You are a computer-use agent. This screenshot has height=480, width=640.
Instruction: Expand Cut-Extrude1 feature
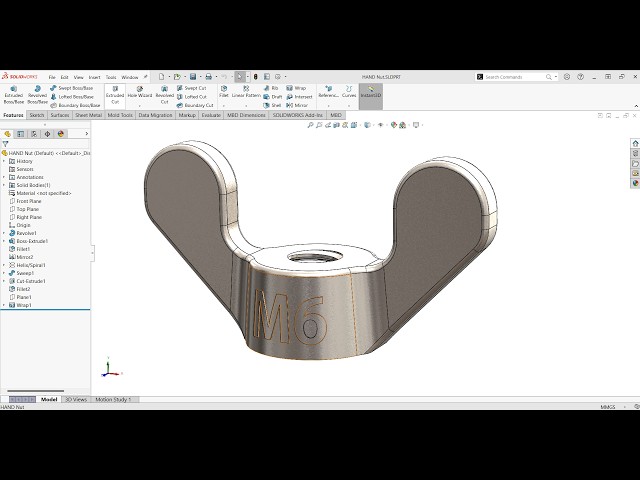point(4,281)
